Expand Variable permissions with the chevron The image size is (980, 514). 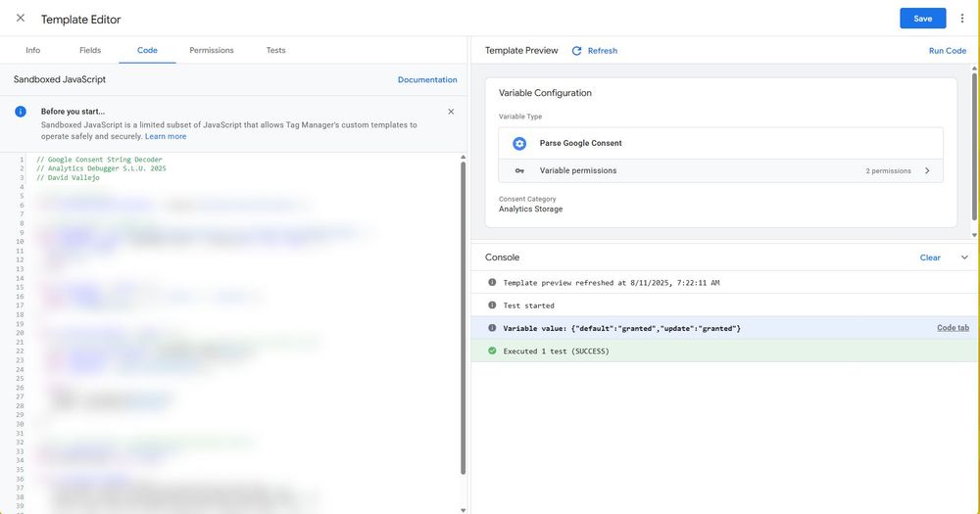pyautogui.click(x=927, y=170)
